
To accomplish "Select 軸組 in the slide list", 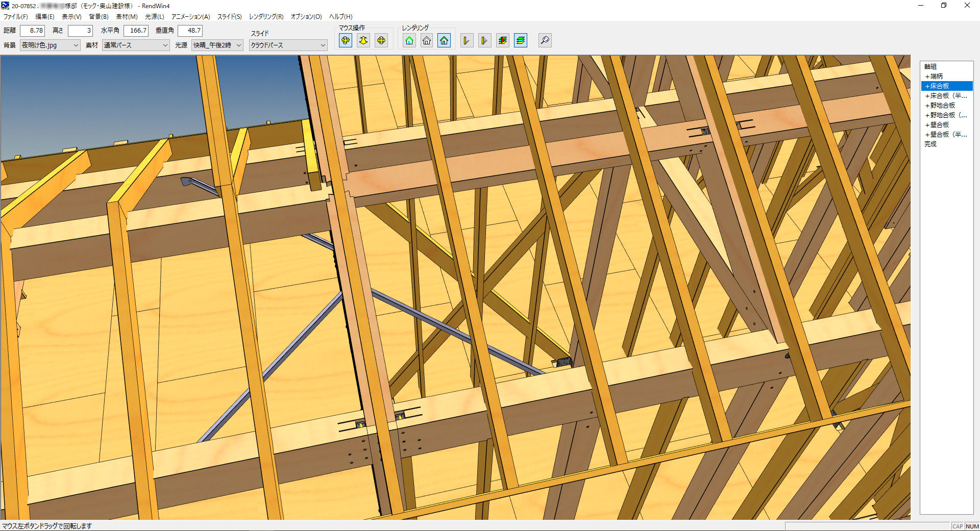I will (x=947, y=66).
